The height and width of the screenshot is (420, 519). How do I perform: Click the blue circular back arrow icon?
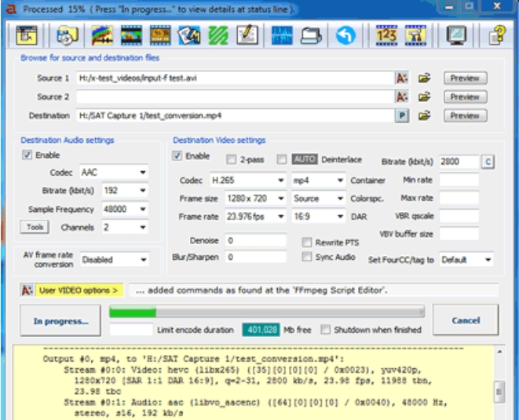pos(345,35)
